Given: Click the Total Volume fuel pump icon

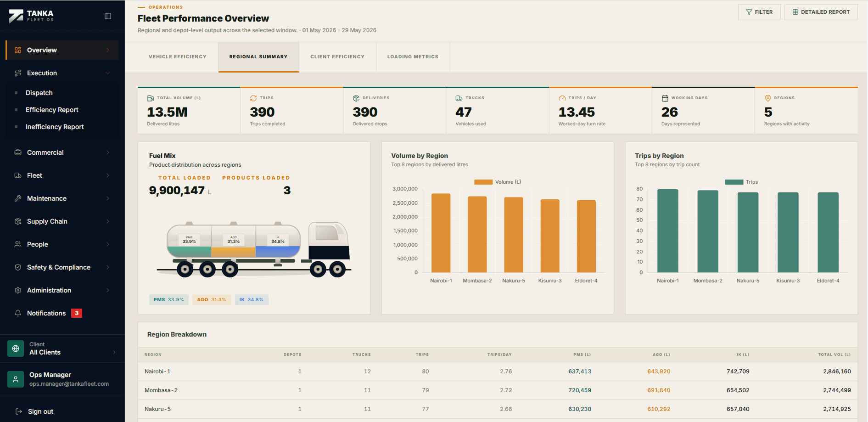Looking at the screenshot, I should pyautogui.click(x=151, y=98).
